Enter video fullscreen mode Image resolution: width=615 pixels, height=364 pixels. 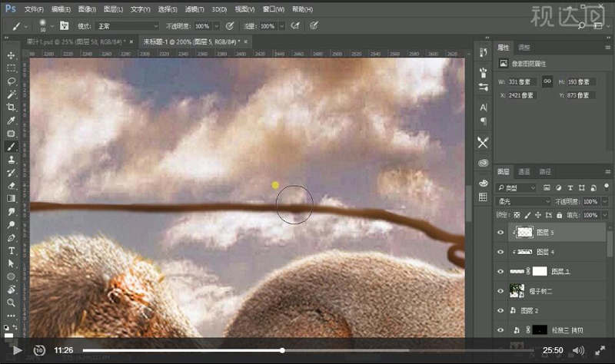tap(600, 350)
